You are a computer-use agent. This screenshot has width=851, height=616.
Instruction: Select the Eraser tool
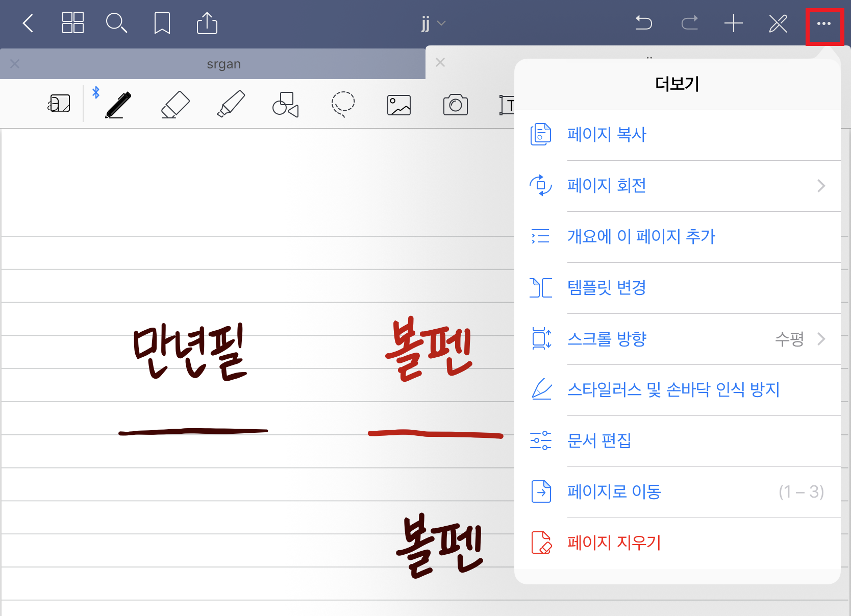pyautogui.click(x=175, y=105)
